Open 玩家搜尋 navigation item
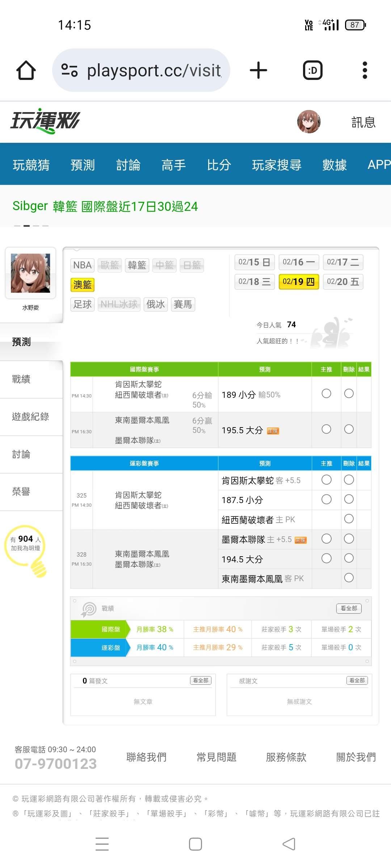 [277, 165]
